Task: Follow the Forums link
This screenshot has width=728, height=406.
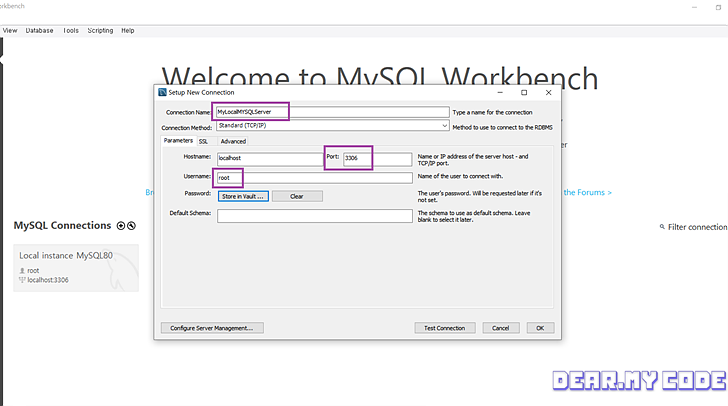Action: [x=588, y=192]
